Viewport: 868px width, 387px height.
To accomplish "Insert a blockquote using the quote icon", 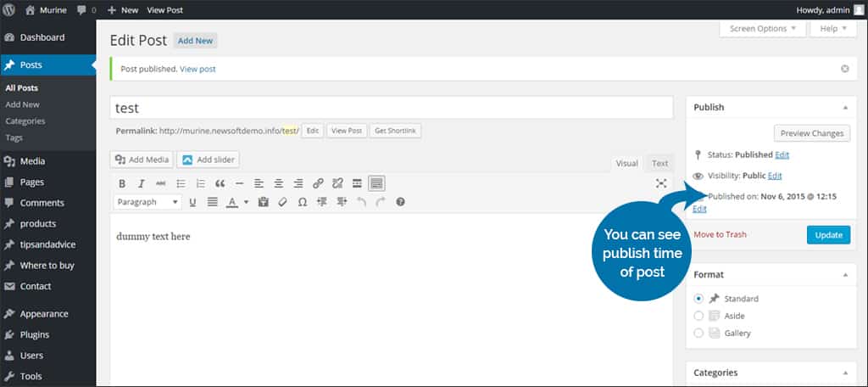I will pos(220,183).
